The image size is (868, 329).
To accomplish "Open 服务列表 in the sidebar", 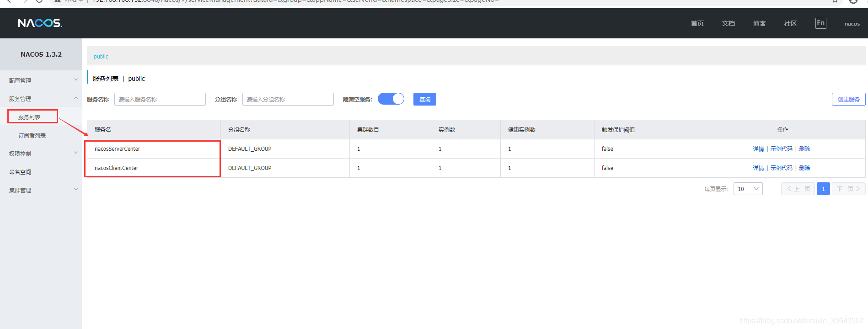I will click(29, 117).
